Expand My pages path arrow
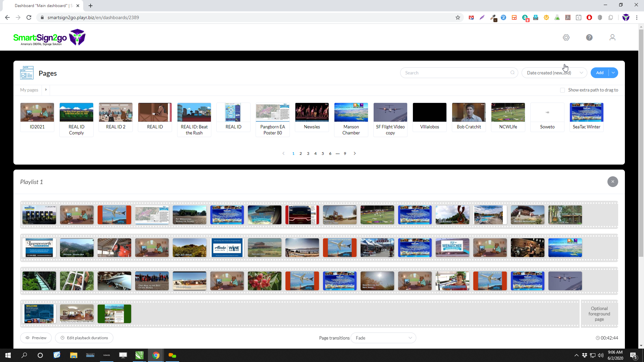 click(46, 90)
